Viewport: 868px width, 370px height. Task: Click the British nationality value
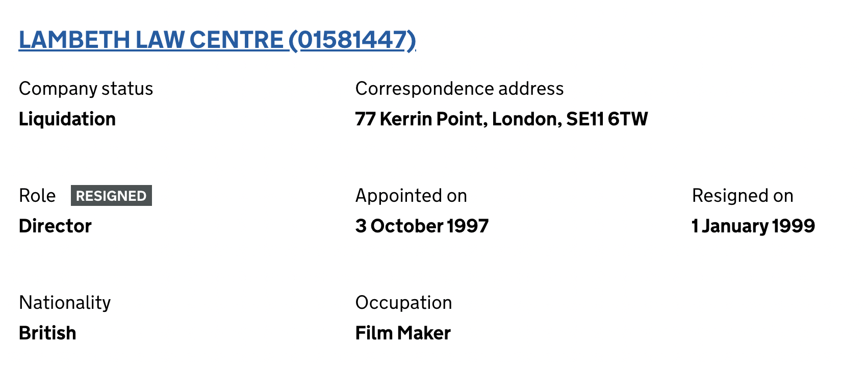point(47,333)
